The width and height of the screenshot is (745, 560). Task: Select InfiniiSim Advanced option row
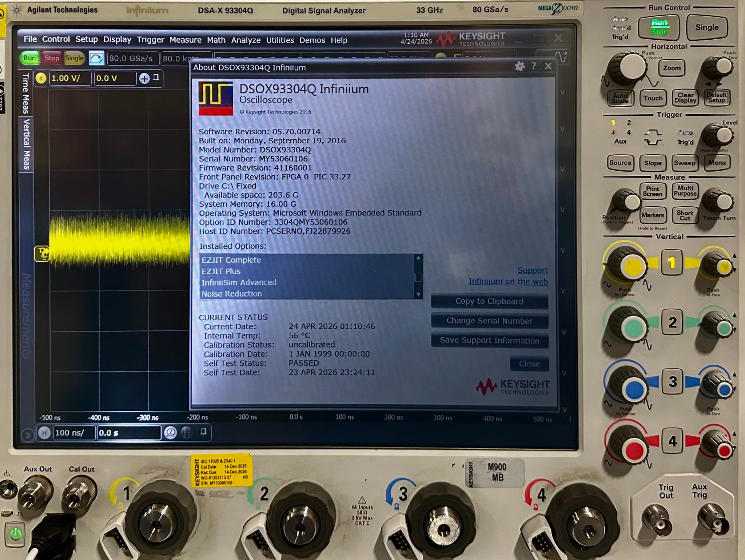click(x=307, y=282)
